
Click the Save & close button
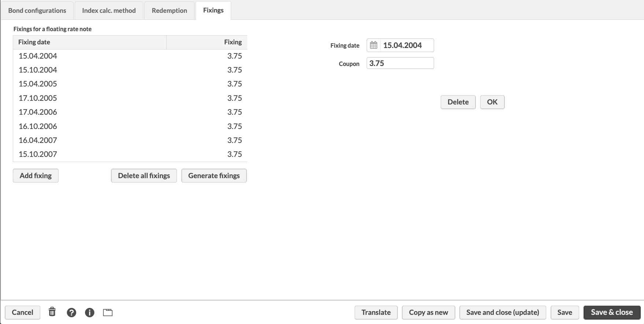pyautogui.click(x=612, y=312)
